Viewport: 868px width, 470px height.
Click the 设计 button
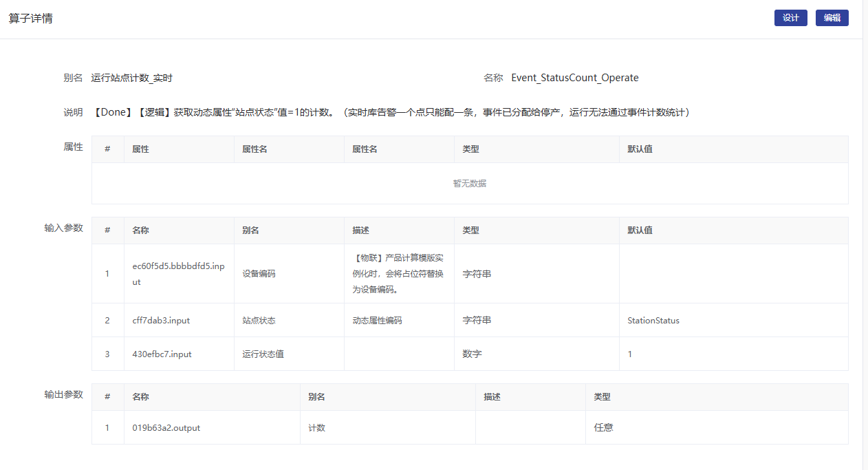click(790, 18)
